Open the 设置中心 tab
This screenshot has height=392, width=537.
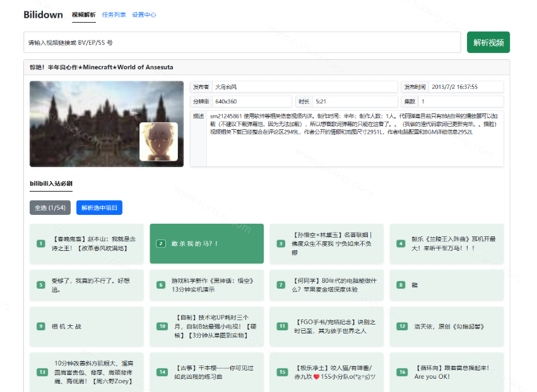pos(144,14)
